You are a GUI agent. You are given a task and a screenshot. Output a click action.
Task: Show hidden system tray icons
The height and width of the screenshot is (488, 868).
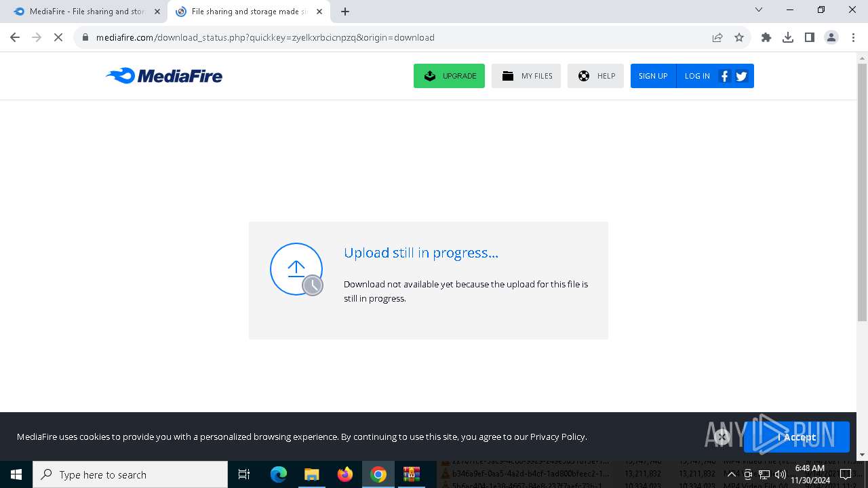click(x=731, y=474)
